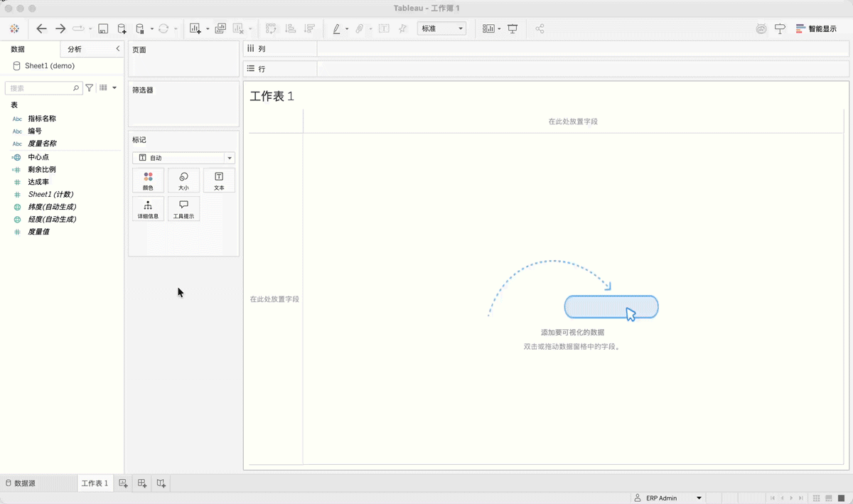Click the presentation mode icon
Viewport: 853px width, 504px height.
tap(513, 28)
